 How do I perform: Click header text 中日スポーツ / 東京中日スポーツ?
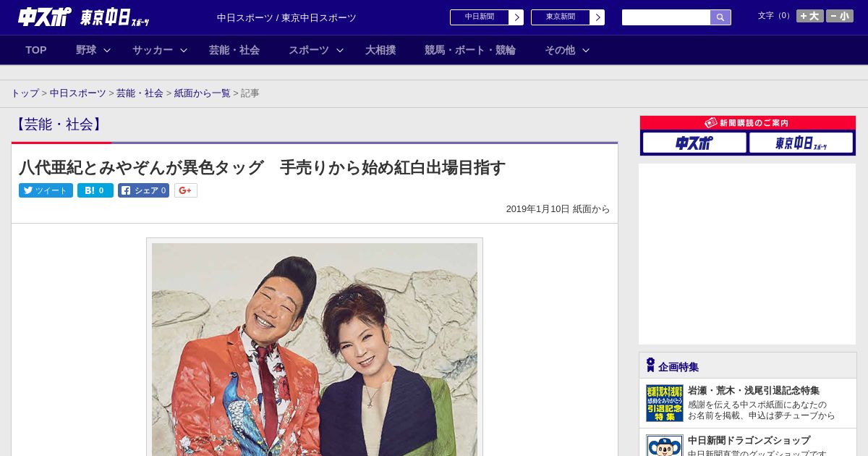286,18
